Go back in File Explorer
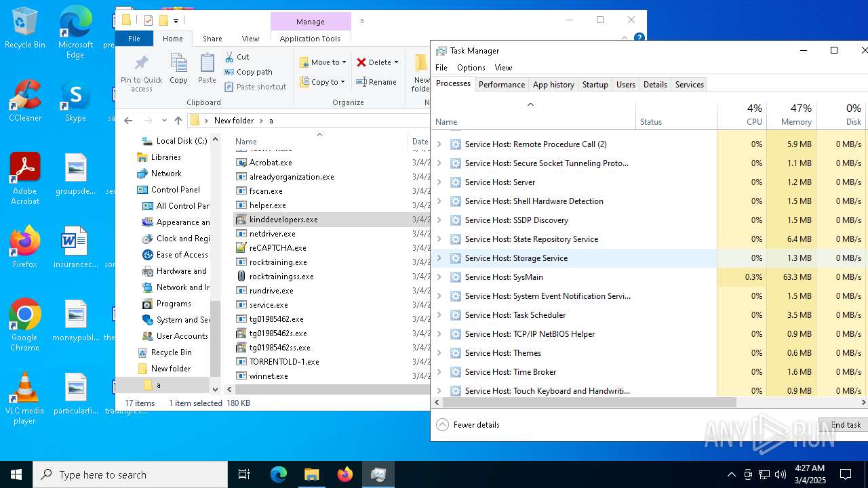868x488 pixels. [x=128, y=121]
